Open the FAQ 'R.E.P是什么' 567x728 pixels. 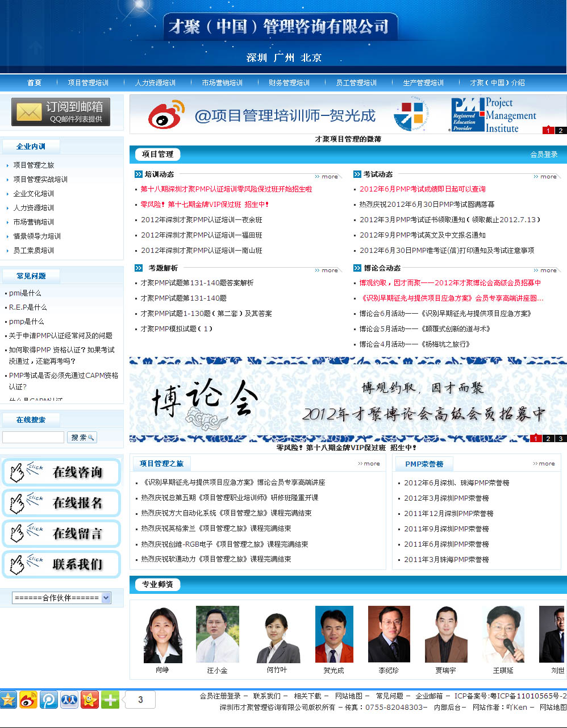[28, 307]
